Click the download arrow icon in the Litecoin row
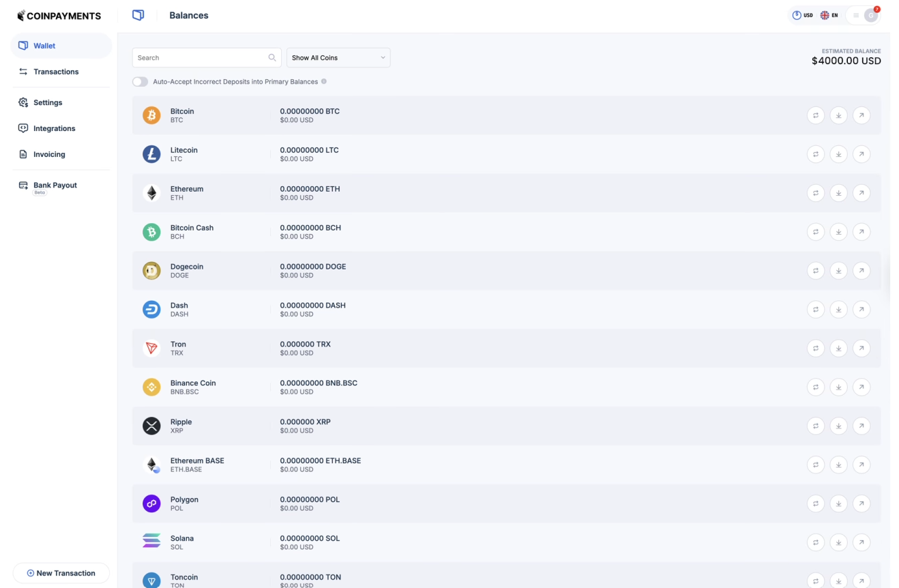 838,154
